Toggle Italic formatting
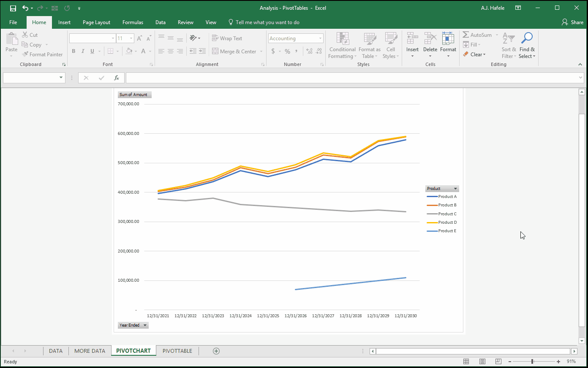This screenshot has width=588, height=368. (x=83, y=51)
